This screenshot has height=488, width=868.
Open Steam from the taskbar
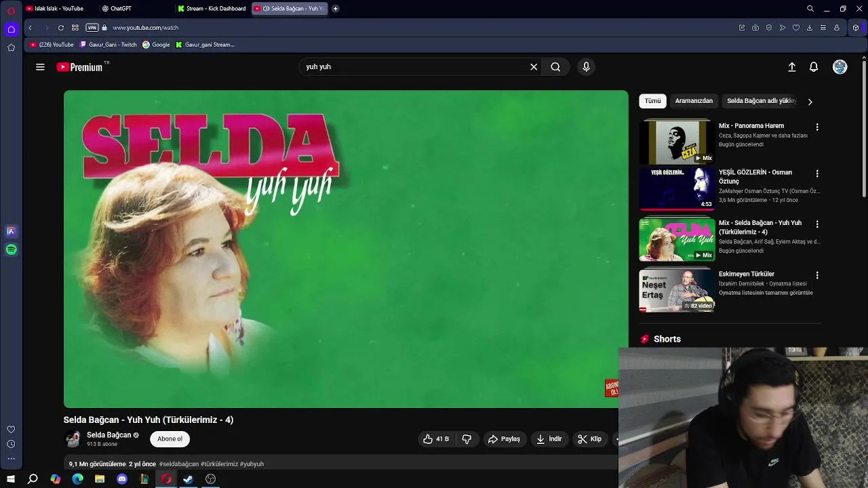pos(189,479)
